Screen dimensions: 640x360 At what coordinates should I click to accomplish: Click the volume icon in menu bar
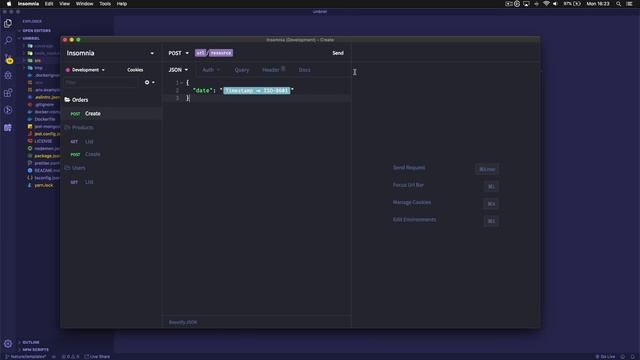point(556,4)
